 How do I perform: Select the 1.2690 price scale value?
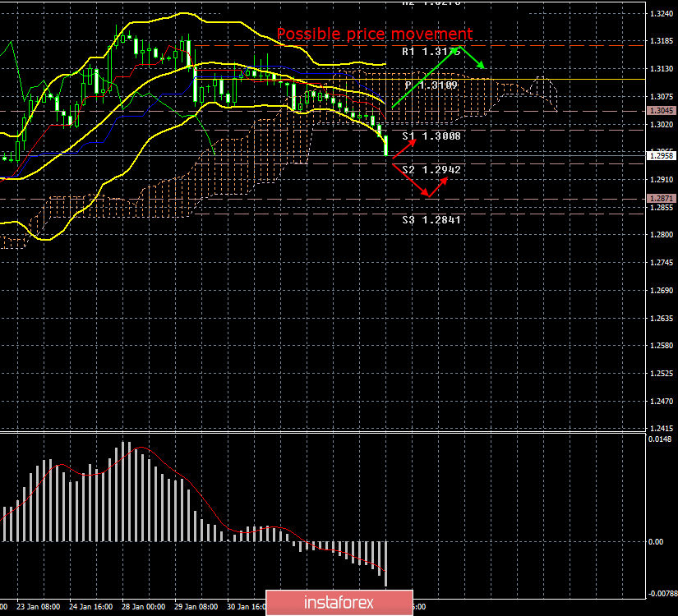[x=662, y=290]
